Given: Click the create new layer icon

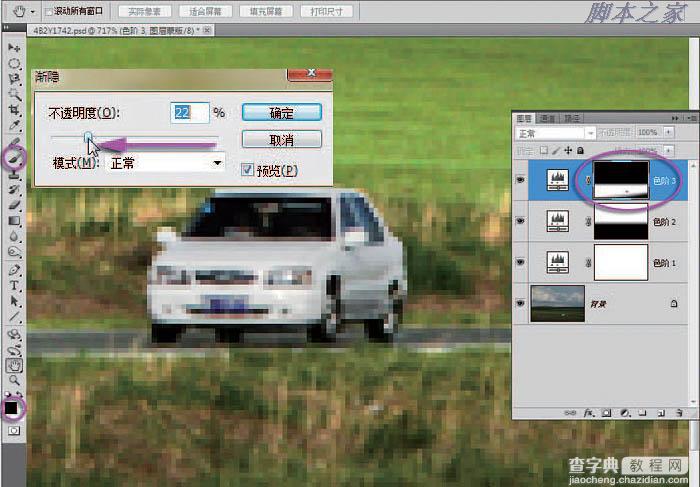Looking at the screenshot, I should tap(662, 413).
